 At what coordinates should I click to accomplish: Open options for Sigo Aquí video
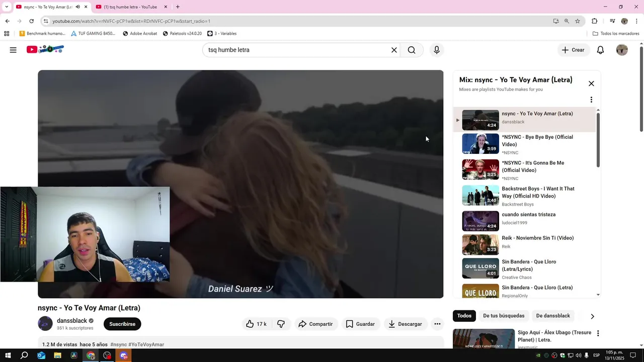click(598, 333)
